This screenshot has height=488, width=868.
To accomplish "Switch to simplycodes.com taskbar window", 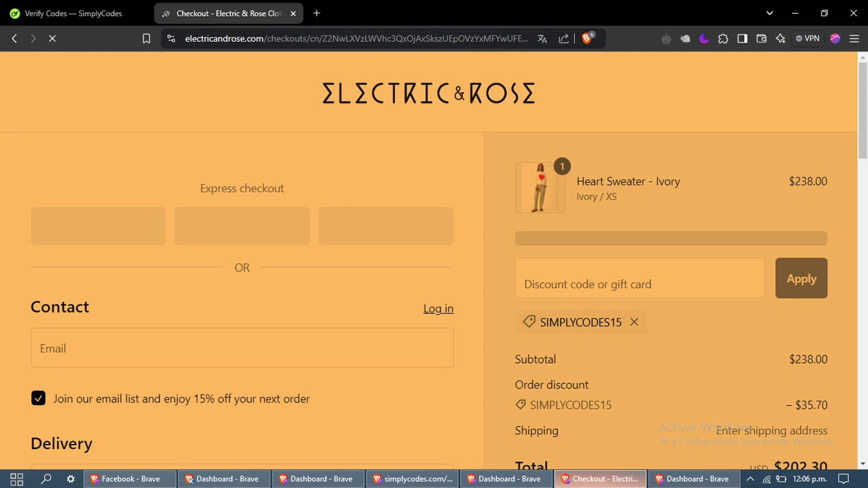I will 412,479.
